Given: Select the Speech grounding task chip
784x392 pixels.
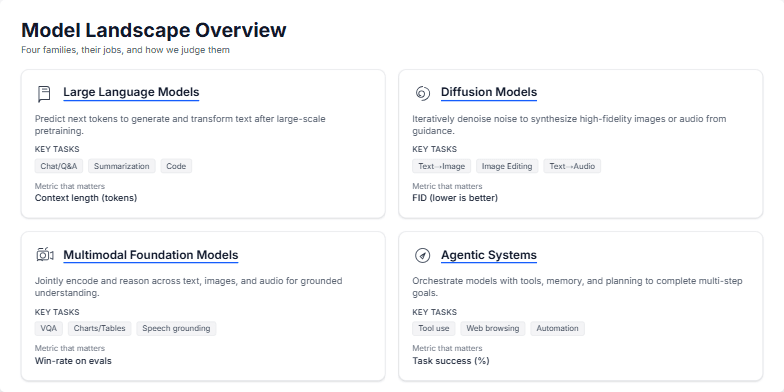Looking at the screenshot, I should 176,328.
